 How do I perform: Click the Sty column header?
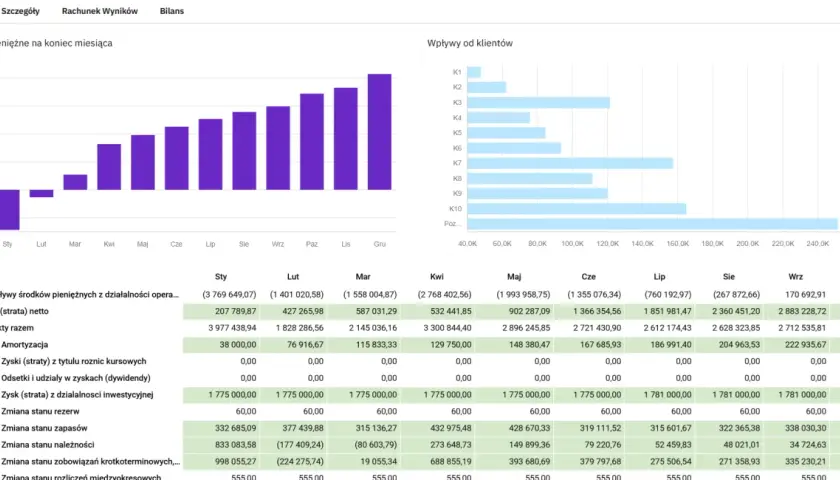(221, 276)
